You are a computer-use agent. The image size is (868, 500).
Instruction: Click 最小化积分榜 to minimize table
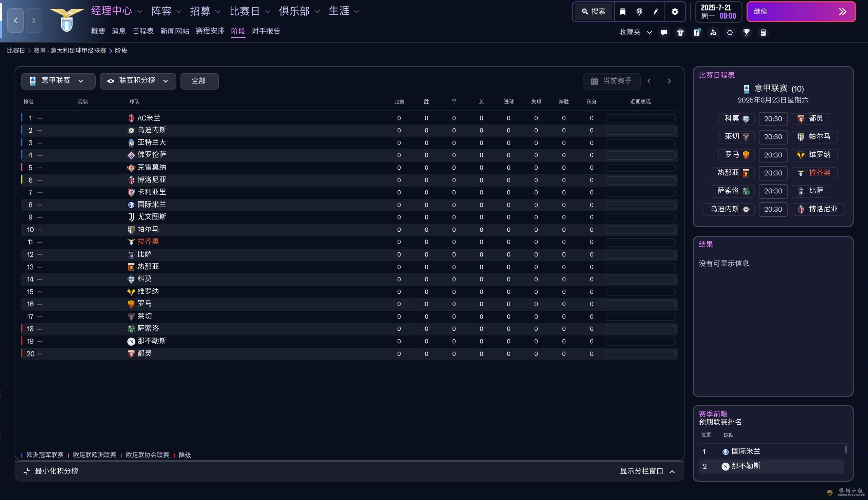(x=51, y=471)
